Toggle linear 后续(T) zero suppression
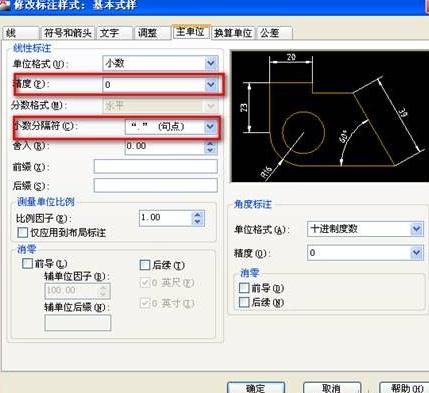 145,265
